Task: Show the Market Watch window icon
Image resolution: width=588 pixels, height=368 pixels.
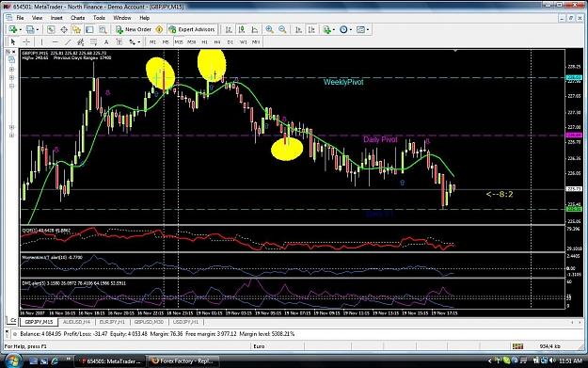Action: (x=51, y=29)
